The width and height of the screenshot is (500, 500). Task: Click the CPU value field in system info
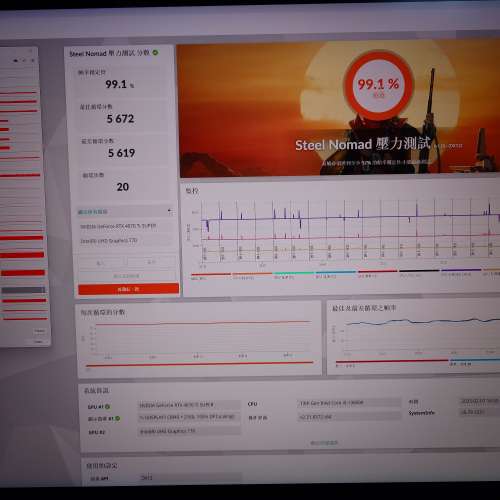[349, 403]
